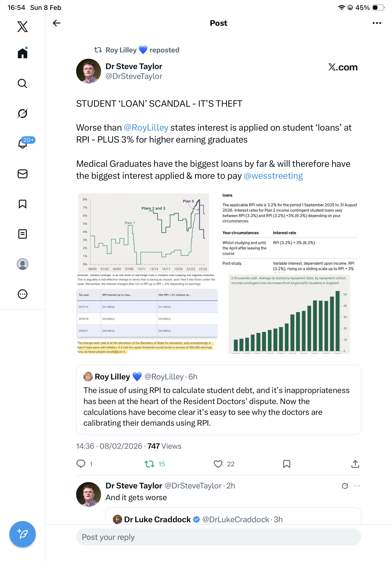
Task: Go back using the arrow icon
Action: 56,23
